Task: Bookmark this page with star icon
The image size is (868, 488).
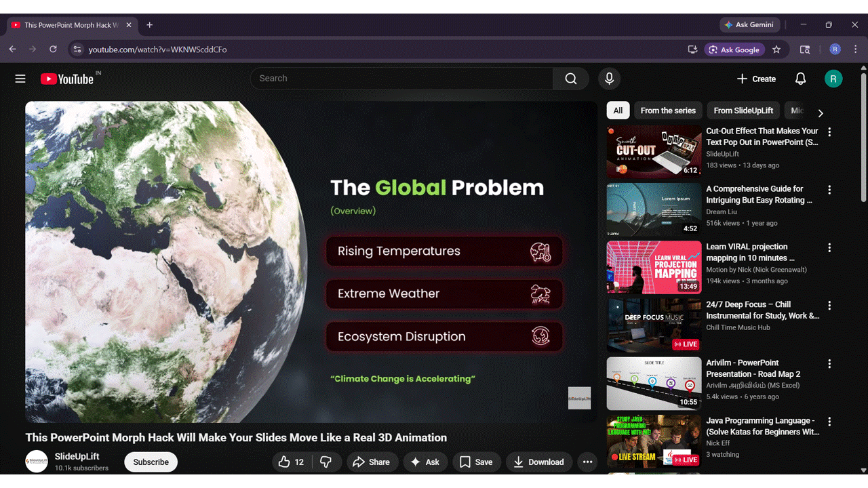Action: [x=776, y=49]
